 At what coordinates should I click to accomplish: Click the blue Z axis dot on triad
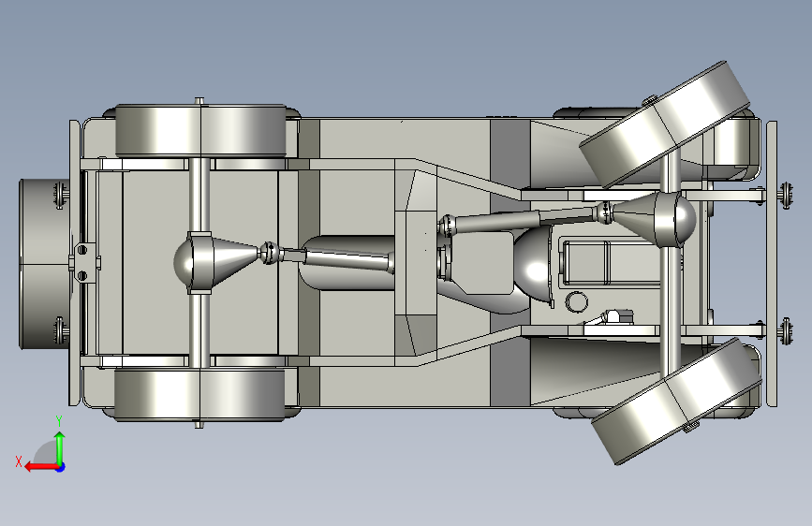coord(61,467)
